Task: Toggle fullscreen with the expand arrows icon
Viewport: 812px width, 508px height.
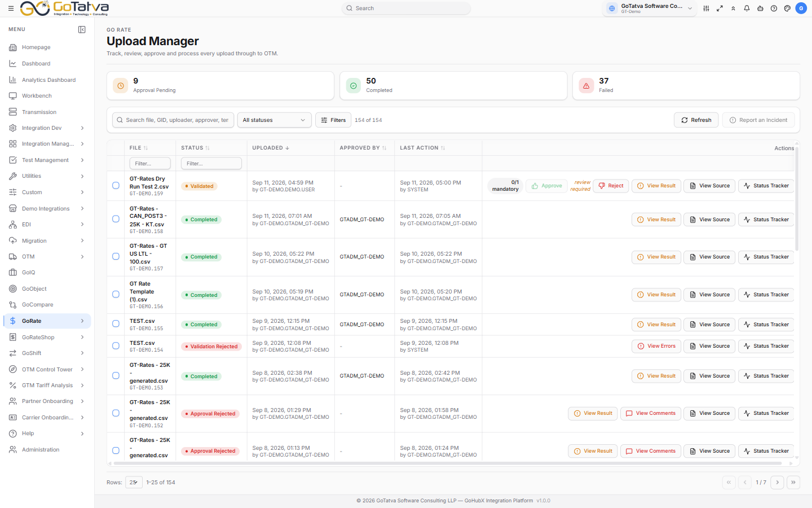Action: tap(720, 8)
